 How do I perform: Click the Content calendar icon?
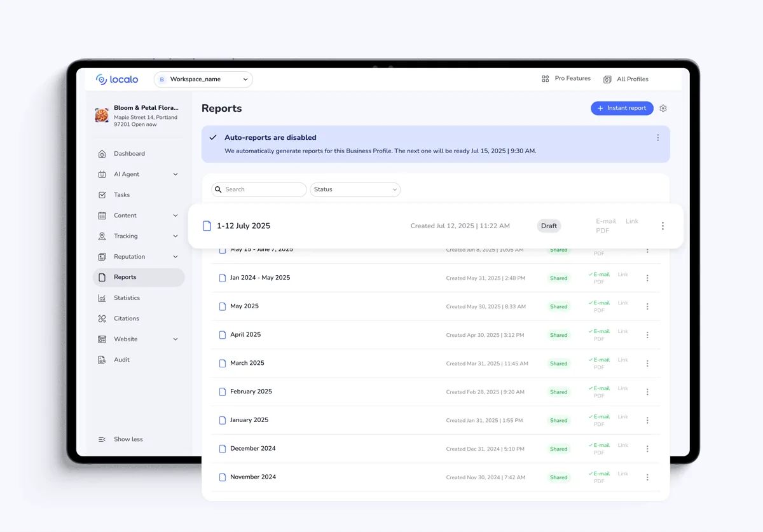tap(102, 215)
